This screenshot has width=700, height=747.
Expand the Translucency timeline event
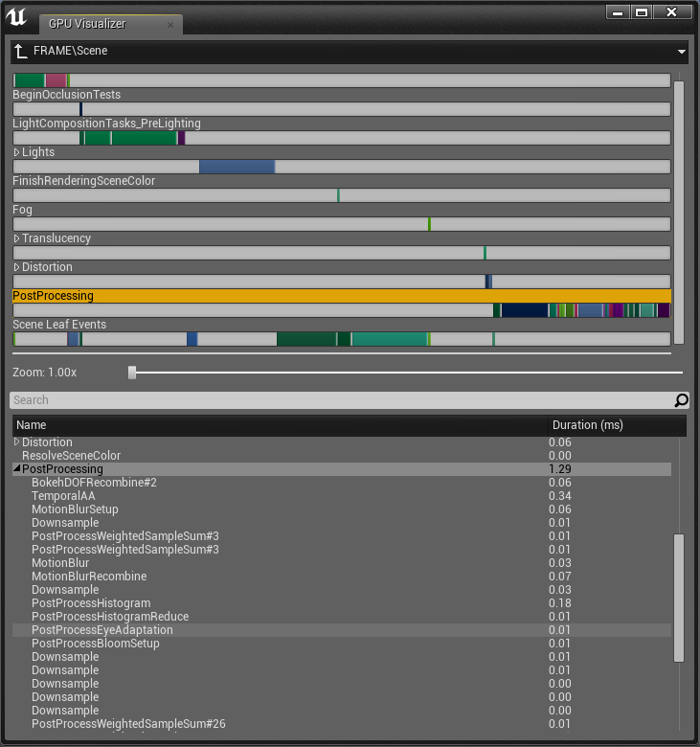coord(16,238)
